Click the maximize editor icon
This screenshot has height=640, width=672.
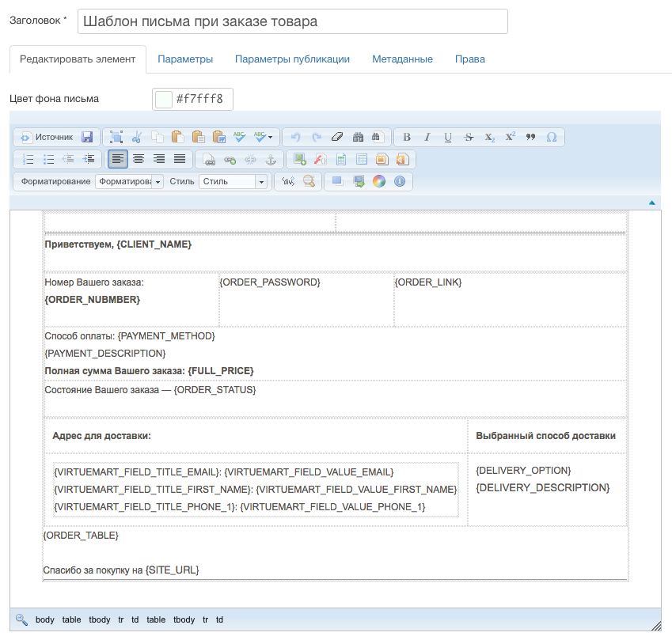(337, 182)
